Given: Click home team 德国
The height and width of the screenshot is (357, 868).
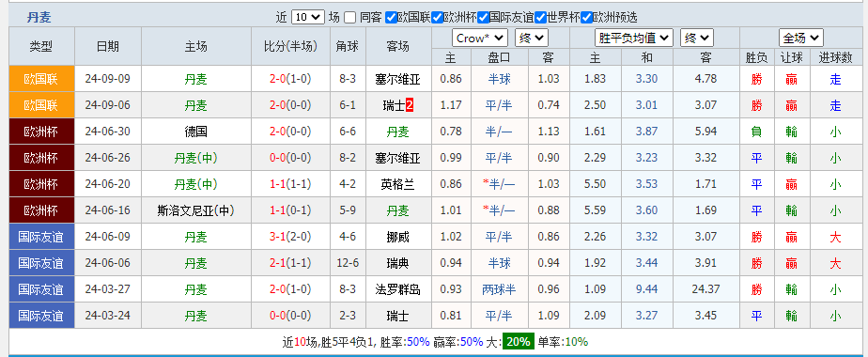Looking at the screenshot, I should point(196,132).
